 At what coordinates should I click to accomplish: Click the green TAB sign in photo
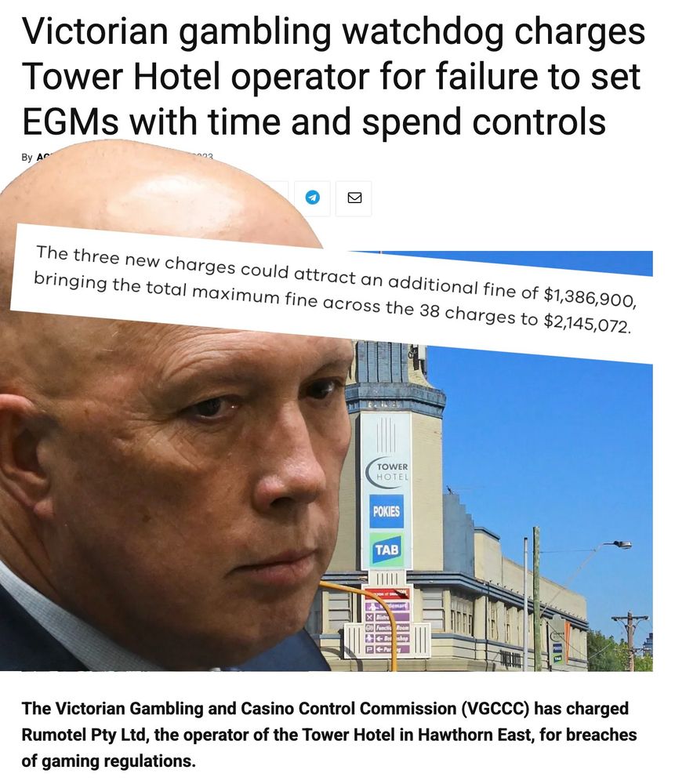click(x=386, y=550)
